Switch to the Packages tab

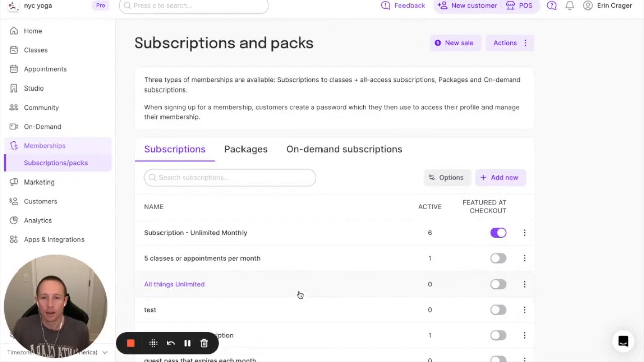coord(246,149)
